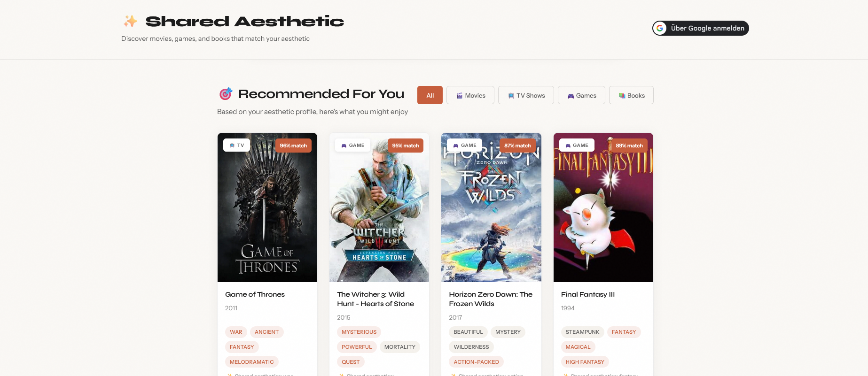The height and width of the screenshot is (376, 868).
Task: Open the Horizon Zero Dawn Frozen Wilds poster
Action: (491, 207)
